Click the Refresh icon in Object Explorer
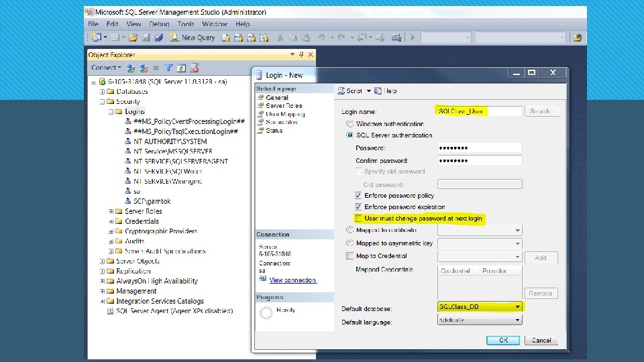Viewport: 644px width, 362px height. [181, 68]
